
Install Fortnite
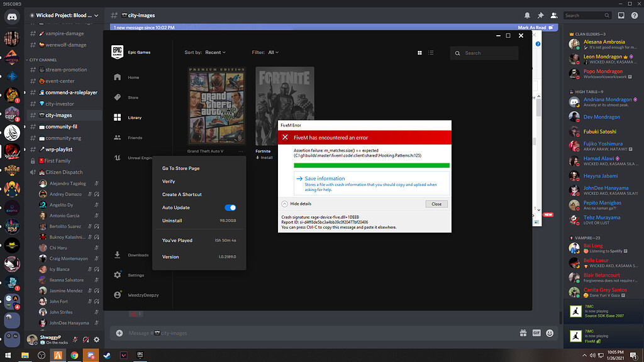264,158
